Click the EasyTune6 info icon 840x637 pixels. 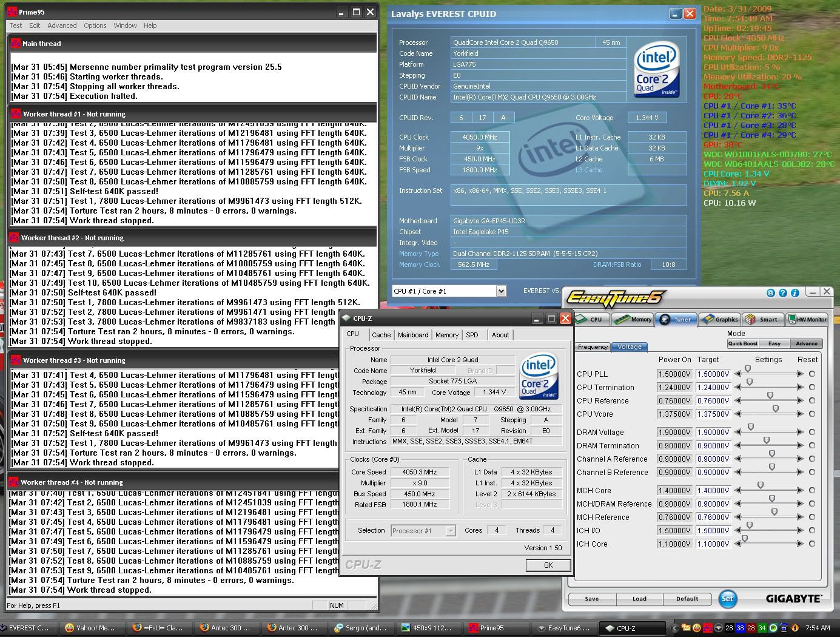point(795,292)
